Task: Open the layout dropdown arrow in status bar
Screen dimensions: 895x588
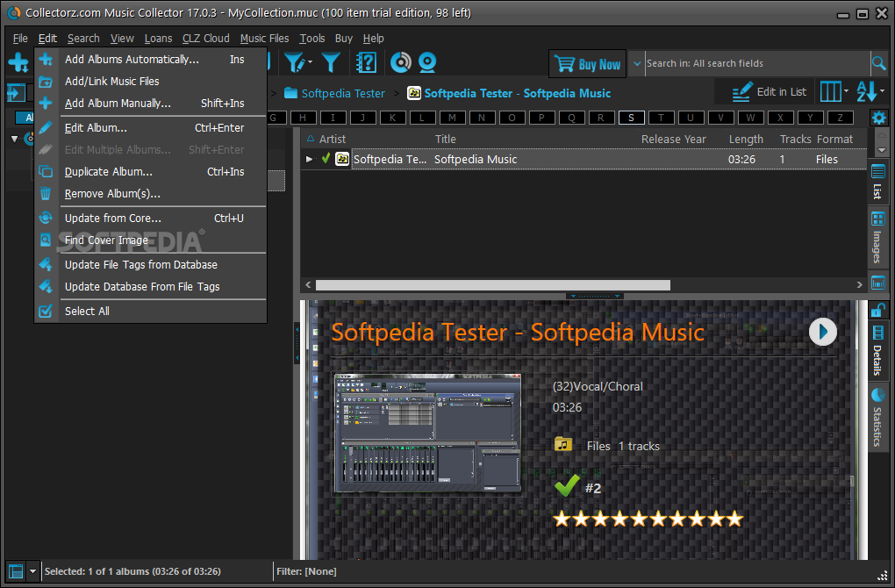Action: (x=32, y=570)
